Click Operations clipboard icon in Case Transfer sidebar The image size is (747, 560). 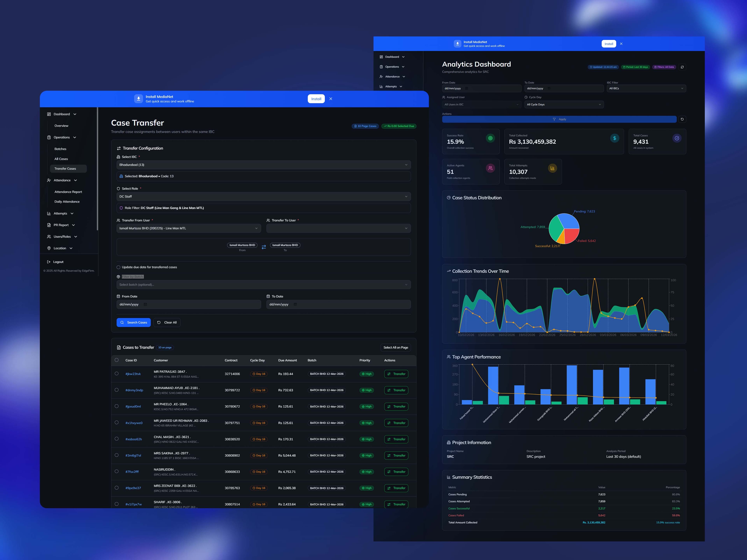[x=49, y=137]
